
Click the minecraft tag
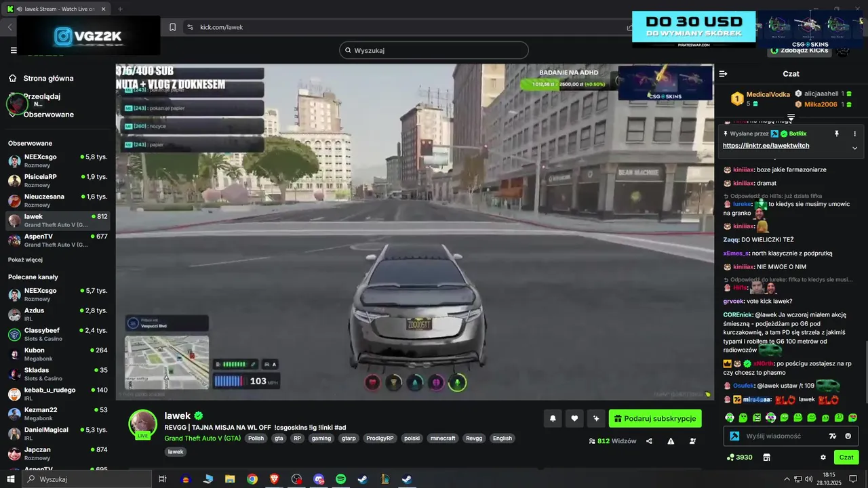[443, 438]
